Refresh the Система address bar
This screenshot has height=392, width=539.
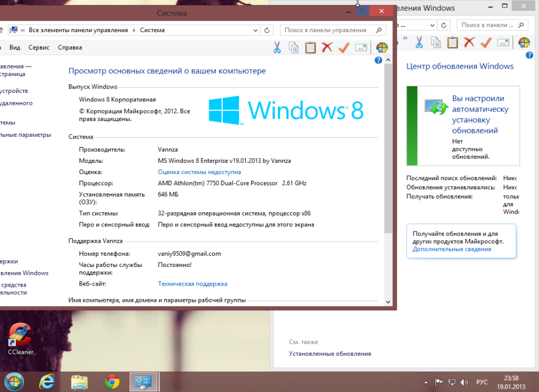[267, 30]
